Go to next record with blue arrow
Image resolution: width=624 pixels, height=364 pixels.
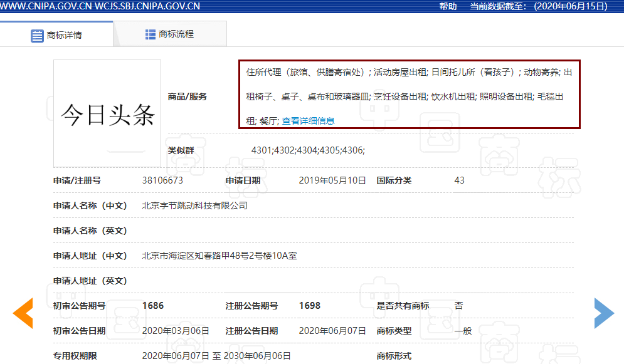pos(604,313)
